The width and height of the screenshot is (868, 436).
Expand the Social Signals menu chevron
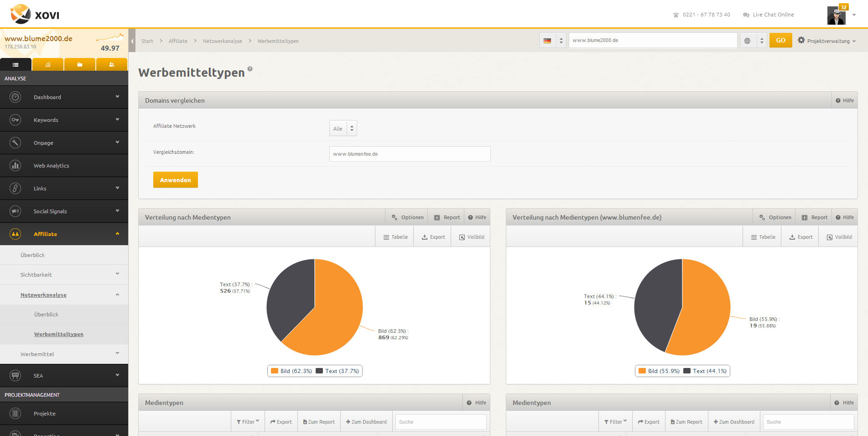click(117, 210)
